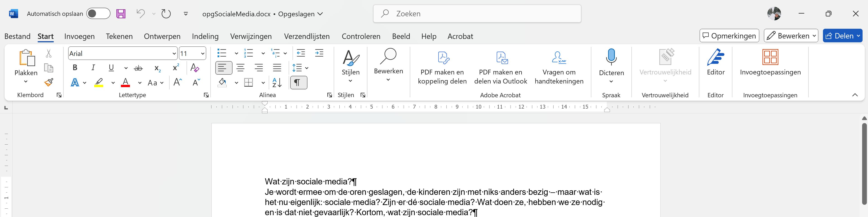Click the Opmerkingen button
Viewport: 868px width, 217px height.
[x=729, y=36]
